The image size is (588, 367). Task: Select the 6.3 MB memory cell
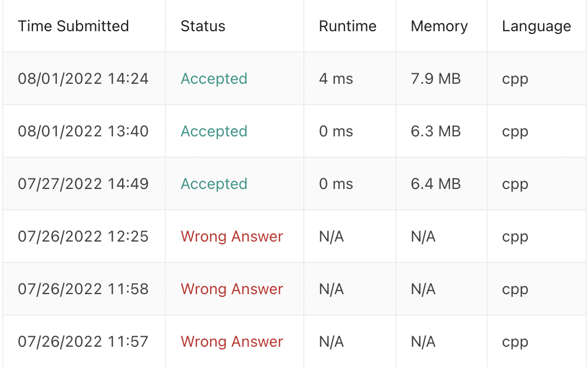pyautogui.click(x=435, y=131)
